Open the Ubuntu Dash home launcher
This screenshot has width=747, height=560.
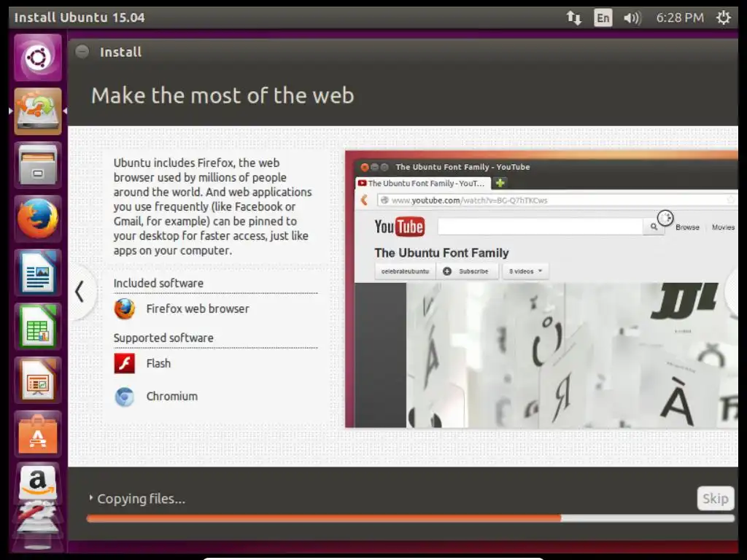(38, 58)
